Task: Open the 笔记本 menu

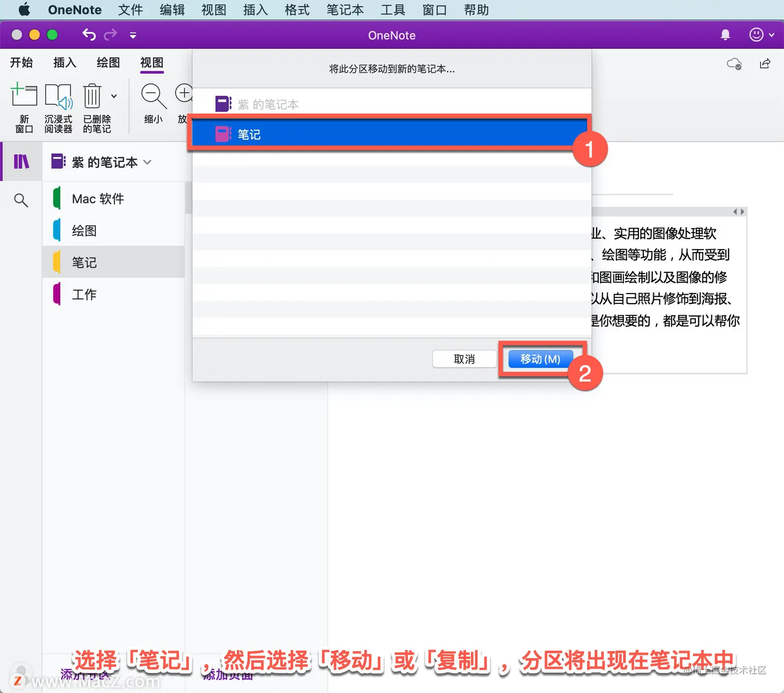Action: [x=345, y=9]
